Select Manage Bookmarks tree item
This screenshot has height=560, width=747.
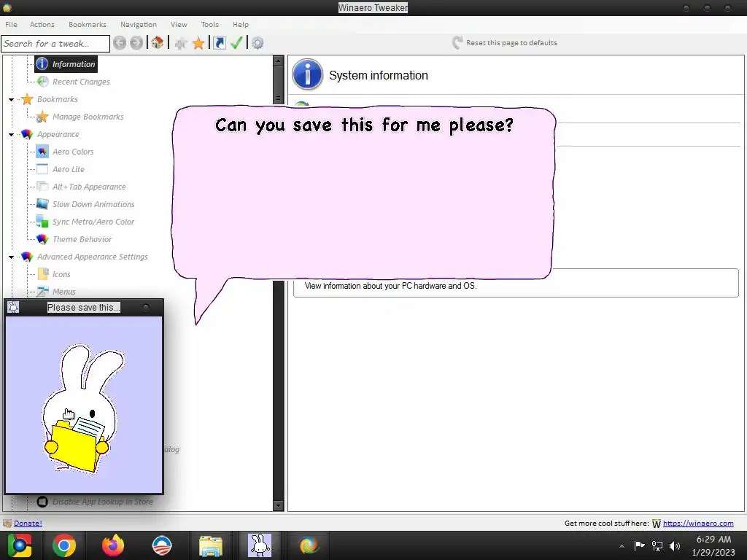click(x=88, y=117)
